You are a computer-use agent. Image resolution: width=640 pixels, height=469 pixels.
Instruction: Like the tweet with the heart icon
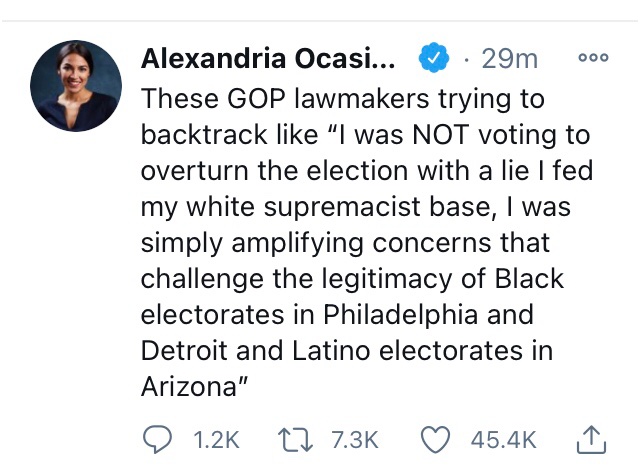click(436, 440)
